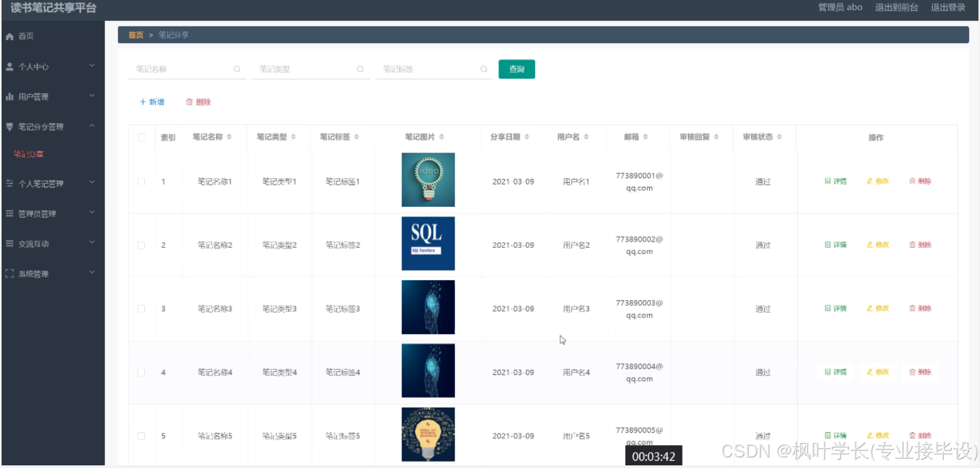The height and width of the screenshot is (468, 980).
Task: Focus the 笔记类型 search input
Action: [310, 69]
